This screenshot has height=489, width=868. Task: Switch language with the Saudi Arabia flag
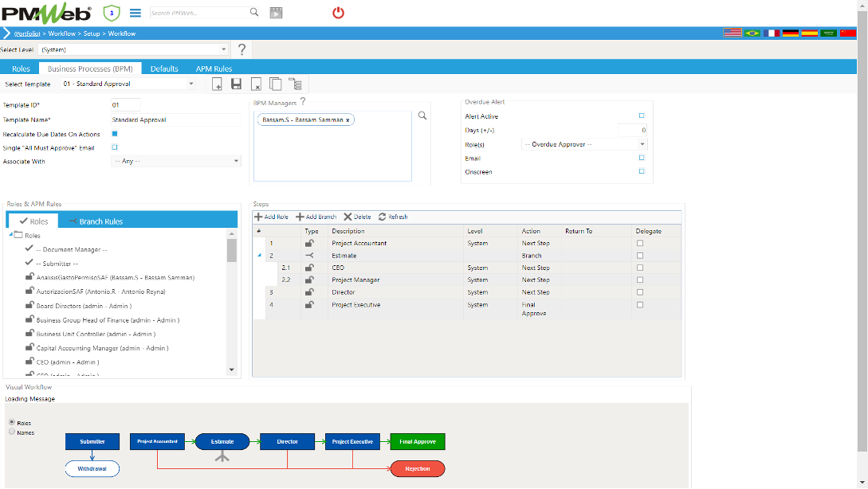829,33
